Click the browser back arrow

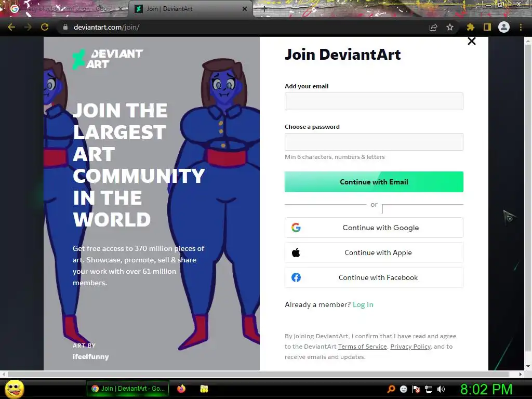coord(11,27)
